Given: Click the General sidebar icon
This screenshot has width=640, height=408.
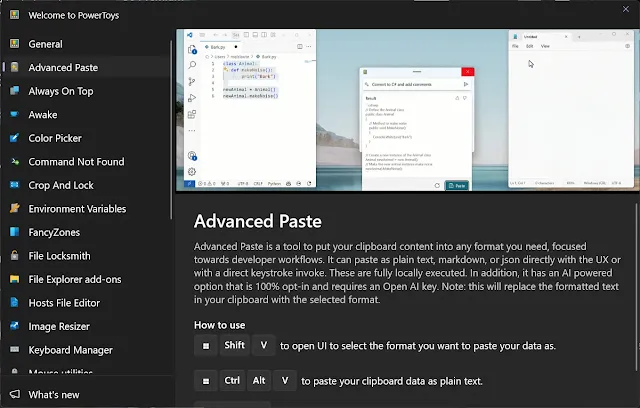Looking at the screenshot, I should [x=15, y=43].
